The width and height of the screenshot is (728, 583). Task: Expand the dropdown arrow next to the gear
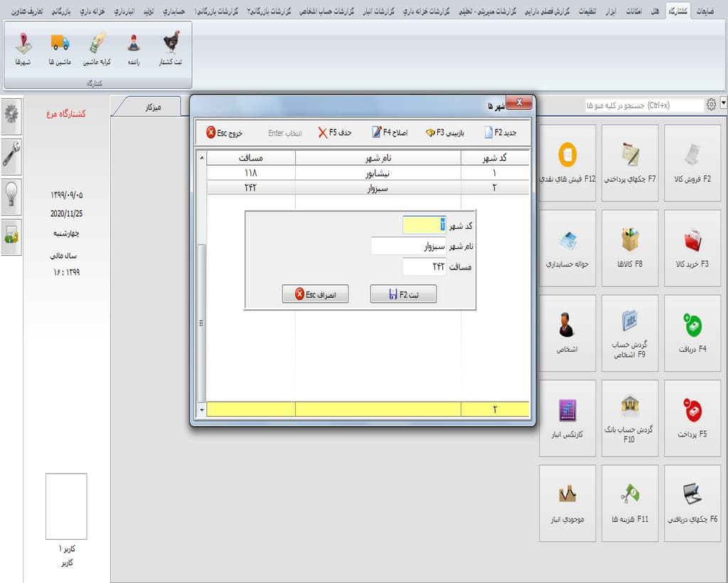click(x=723, y=103)
